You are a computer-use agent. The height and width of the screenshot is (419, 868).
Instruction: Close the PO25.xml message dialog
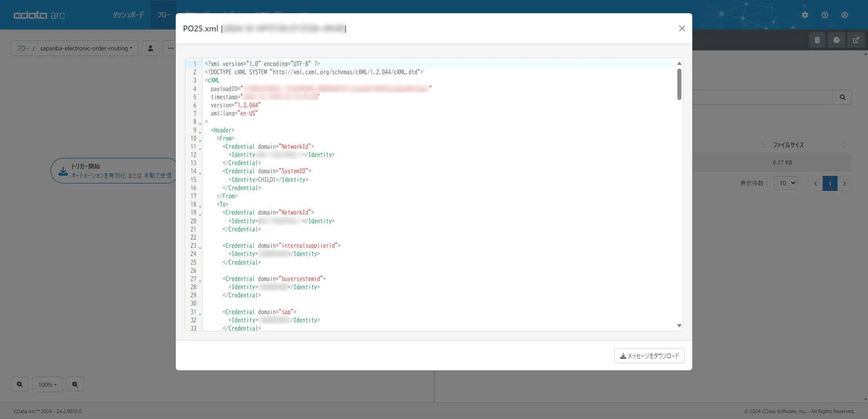pos(682,29)
